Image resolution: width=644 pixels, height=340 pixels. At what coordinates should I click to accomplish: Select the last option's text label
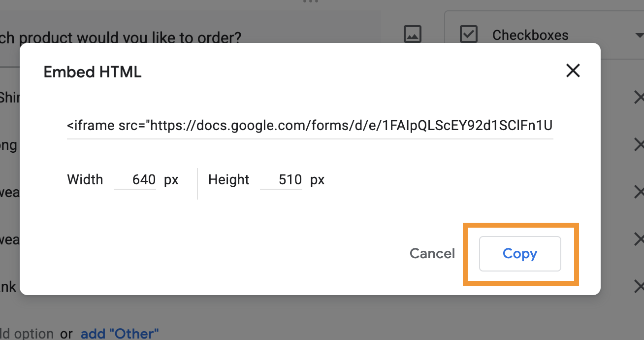point(8,287)
